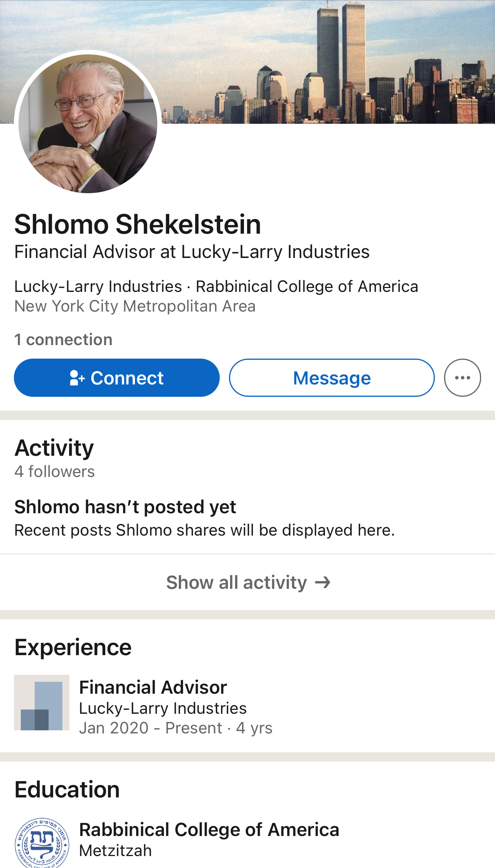
Task: Open the Financial Advisor experience title
Action: pos(153,688)
